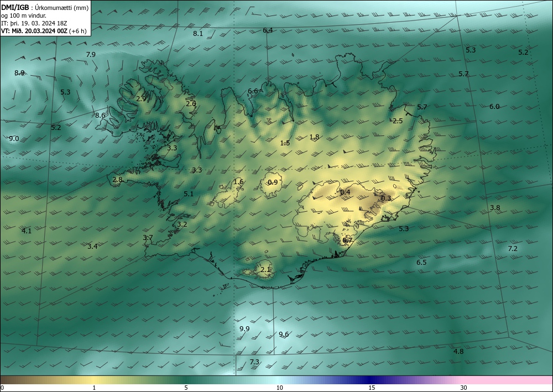Click the 0.7 value label
Viewport: 553px width, 392px height.
[347, 241]
